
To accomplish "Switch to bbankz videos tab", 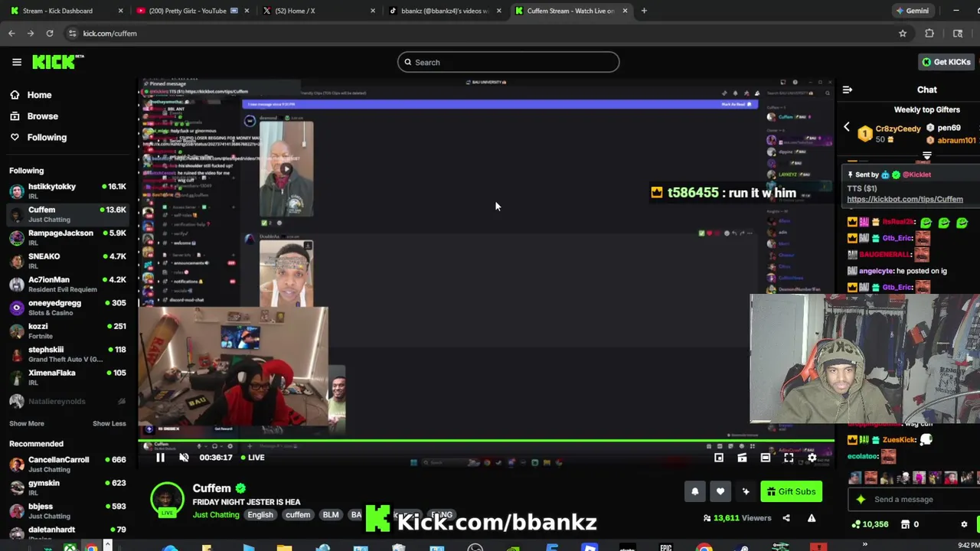I will tap(444, 11).
